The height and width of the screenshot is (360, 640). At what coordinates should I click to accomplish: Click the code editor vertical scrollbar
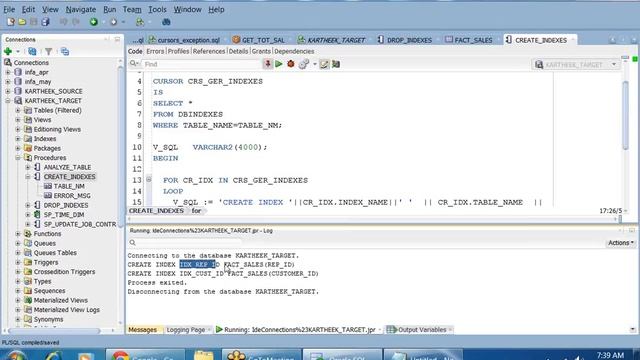(625, 116)
